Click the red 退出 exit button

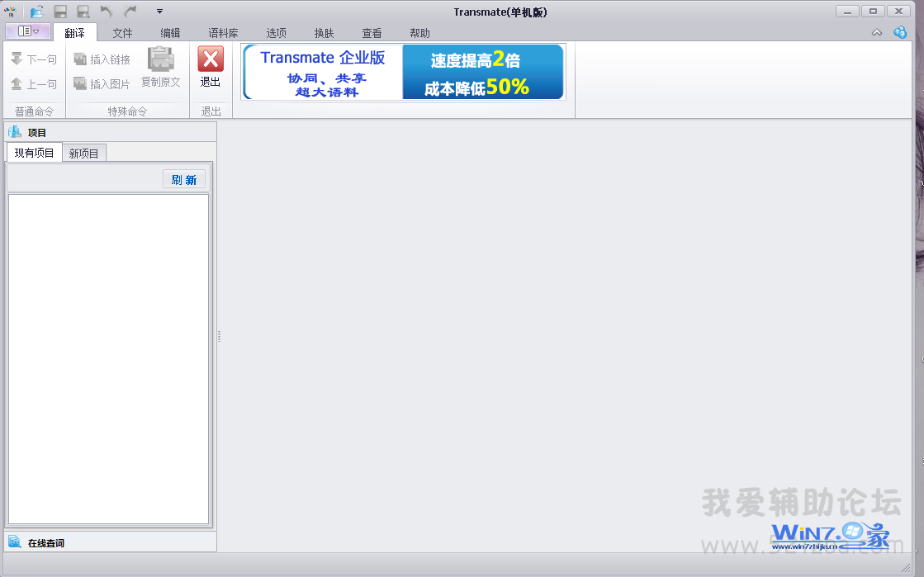tap(211, 67)
